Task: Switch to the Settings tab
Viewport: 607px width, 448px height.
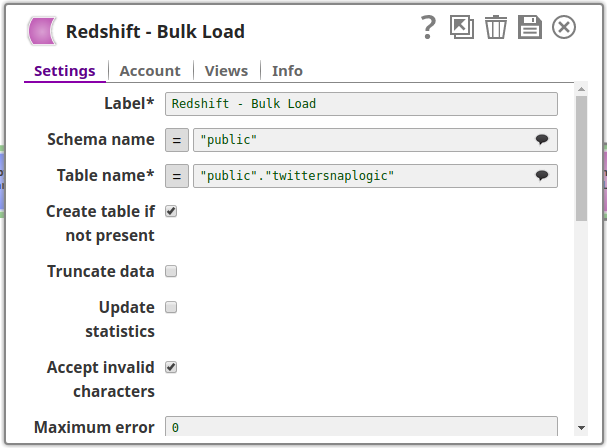Action: point(65,71)
